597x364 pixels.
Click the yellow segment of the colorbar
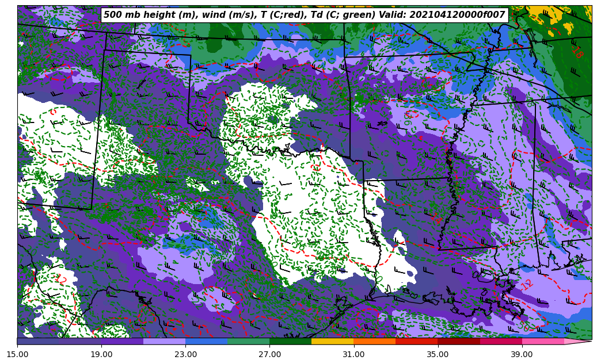[332, 341]
